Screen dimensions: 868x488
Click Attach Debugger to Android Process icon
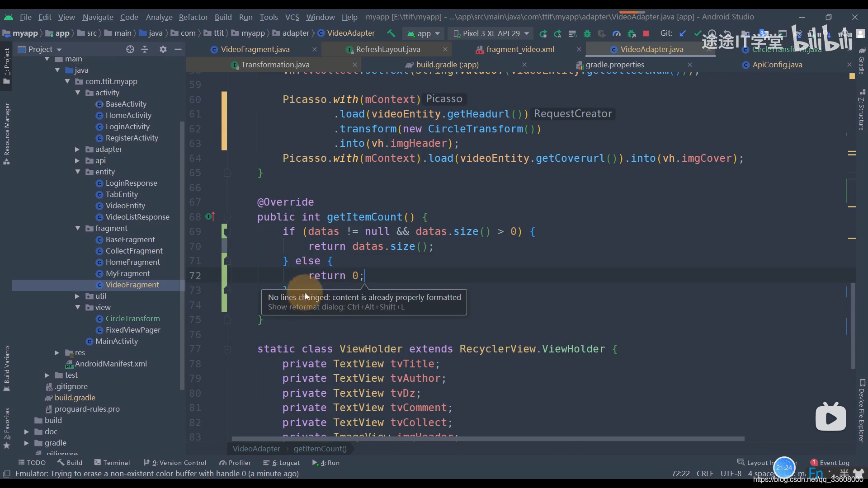pyautogui.click(x=632, y=33)
